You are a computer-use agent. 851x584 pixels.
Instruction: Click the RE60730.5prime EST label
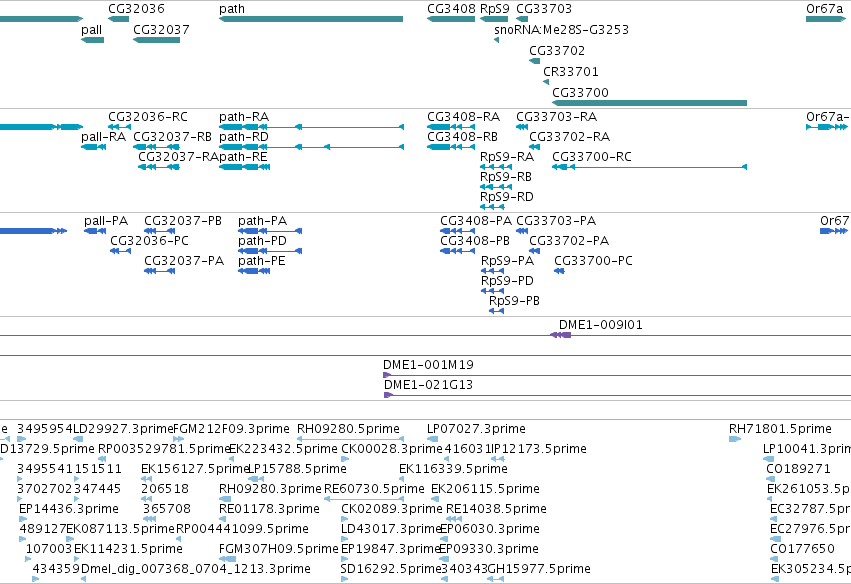[374, 490]
